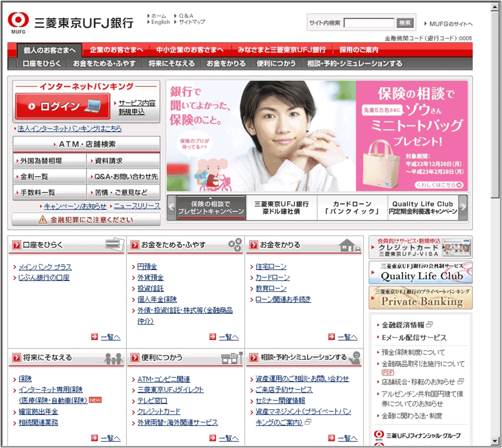The height and width of the screenshot is (448, 502).
Task: Open the 外貨預金 link
Action: click(151, 277)
